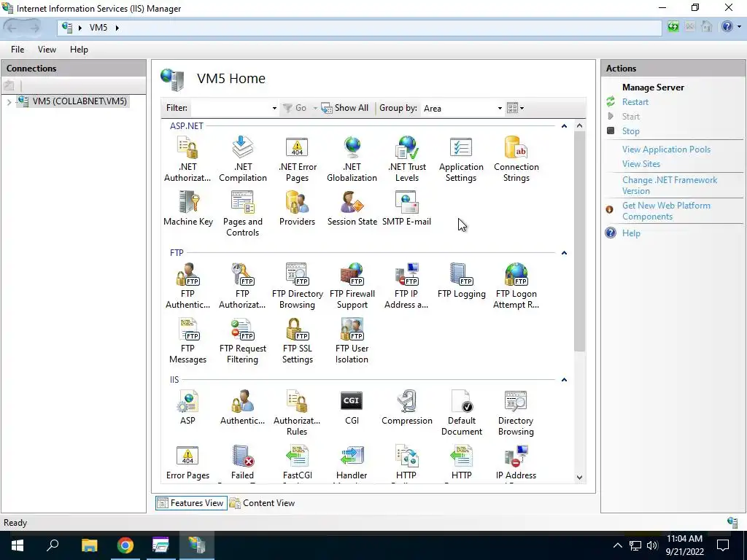747x560 pixels.
Task: Select the CGI icon
Action: [x=352, y=408]
